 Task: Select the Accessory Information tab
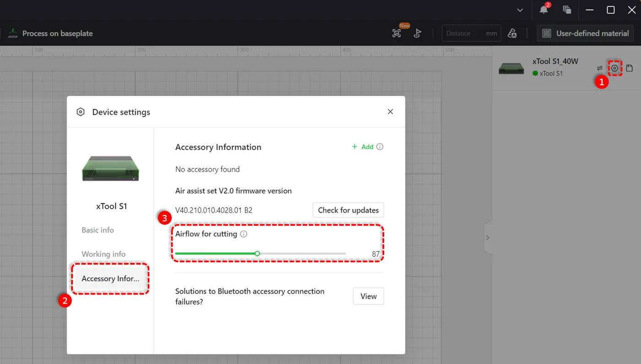[x=110, y=278]
